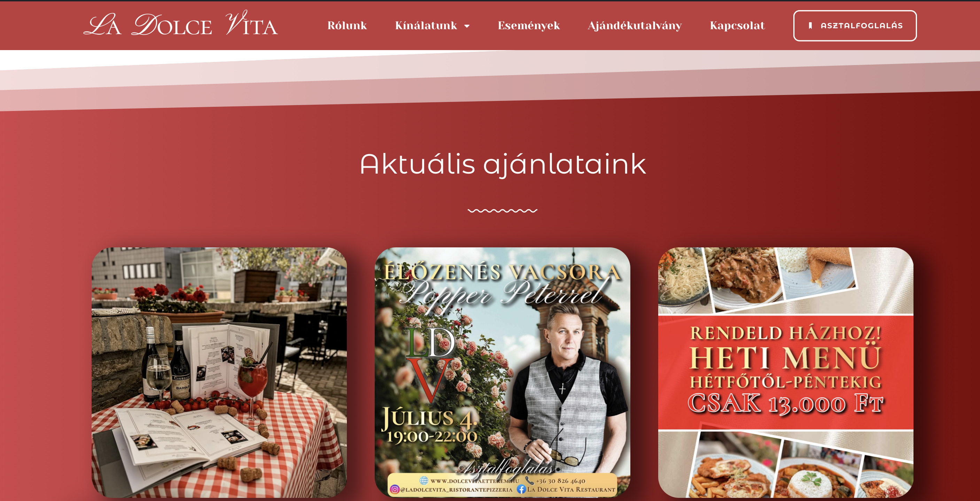The height and width of the screenshot is (501, 980).
Task: Click the Instagram icon on the poster
Action: pyautogui.click(x=395, y=489)
